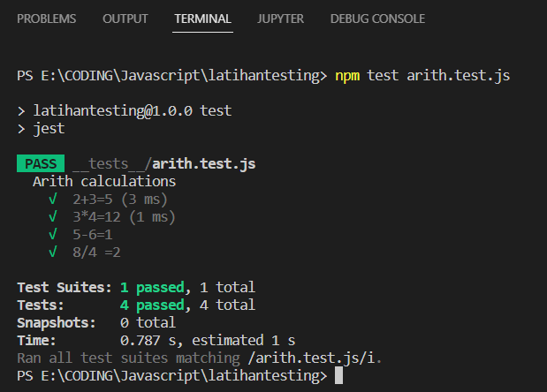Click the '> jest' output line
Viewport: 547px width, 392px height.
(x=41, y=129)
